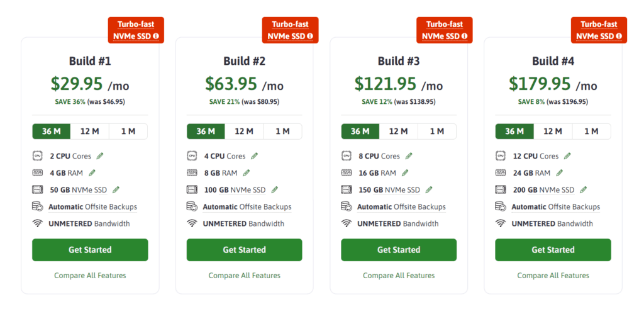Image resolution: width=644 pixels, height=309 pixels.
Task: Click Get Started under Build #3
Action: click(399, 250)
